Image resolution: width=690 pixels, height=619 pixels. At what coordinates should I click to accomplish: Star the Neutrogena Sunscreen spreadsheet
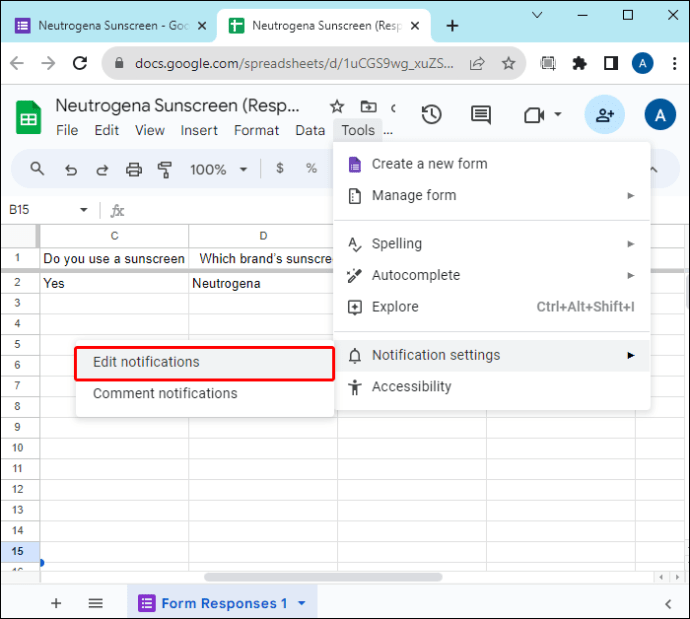pos(337,106)
